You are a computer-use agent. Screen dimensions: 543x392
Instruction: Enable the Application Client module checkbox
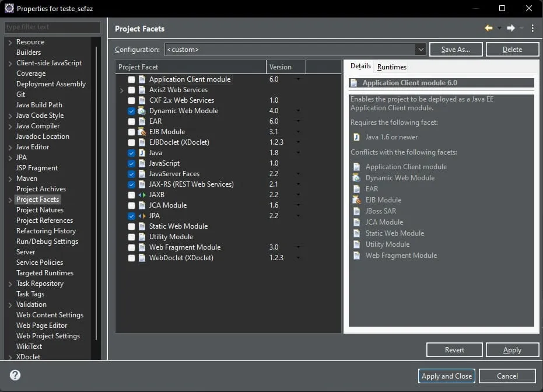pos(131,79)
